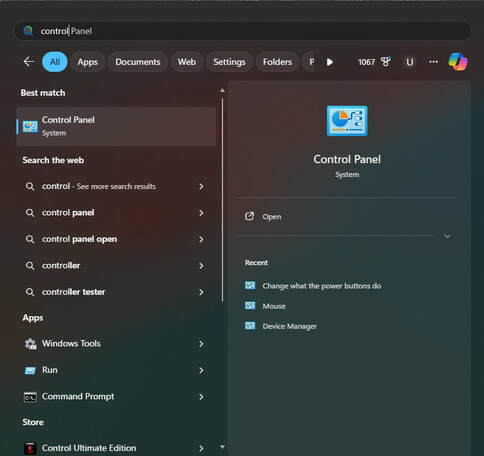Click the Windows Tools gear icon
The height and width of the screenshot is (456, 484).
(x=30, y=344)
